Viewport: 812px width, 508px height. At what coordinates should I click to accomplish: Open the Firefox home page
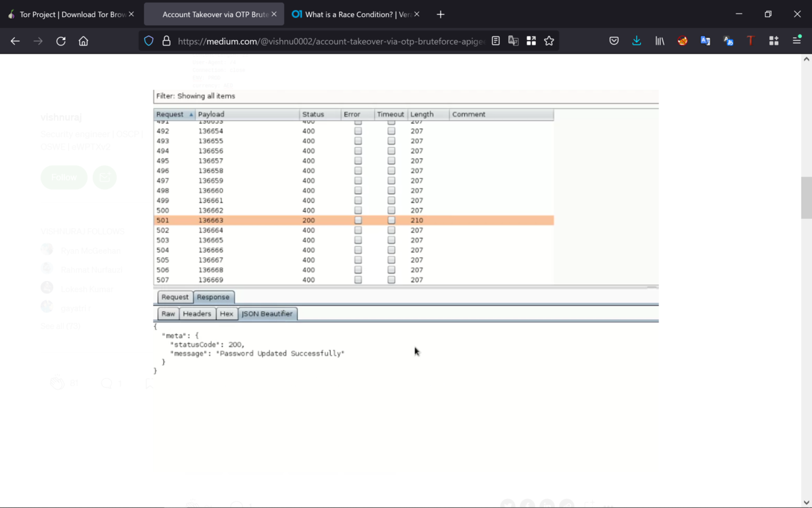pos(83,41)
